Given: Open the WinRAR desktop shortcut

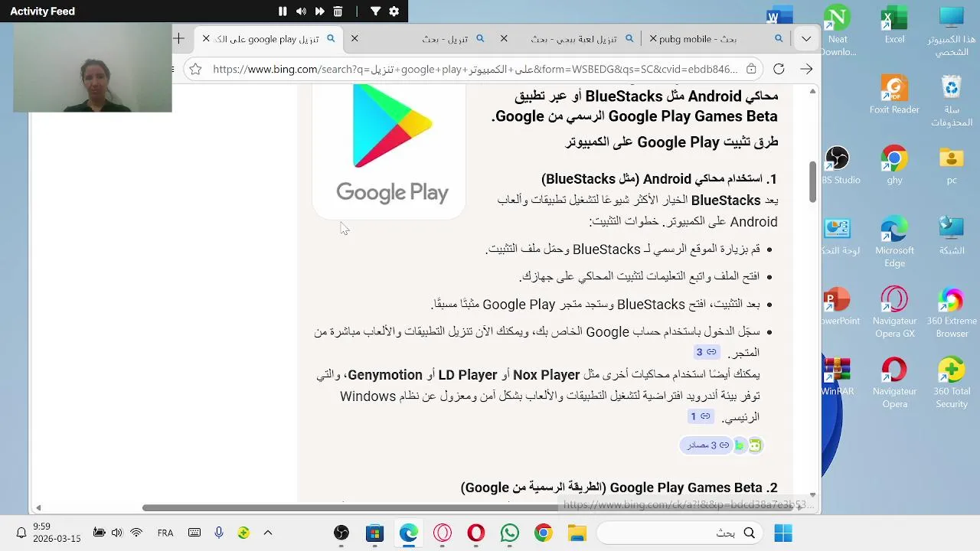Looking at the screenshot, I should point(837,377).
